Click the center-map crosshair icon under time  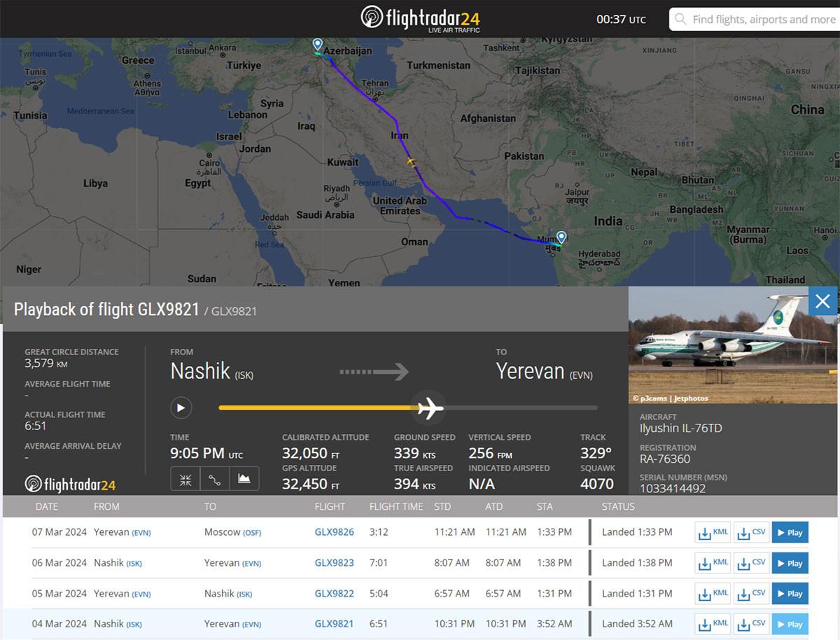185,479
